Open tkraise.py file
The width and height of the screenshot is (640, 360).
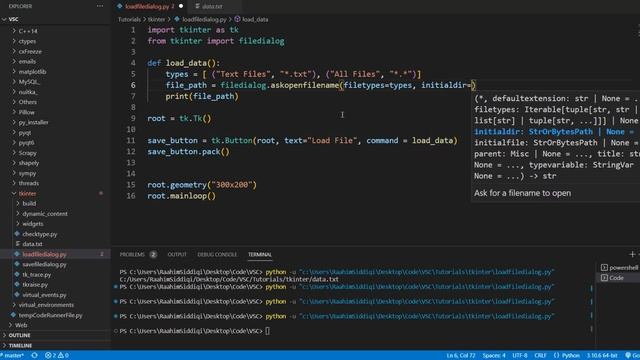click(35, 284)
